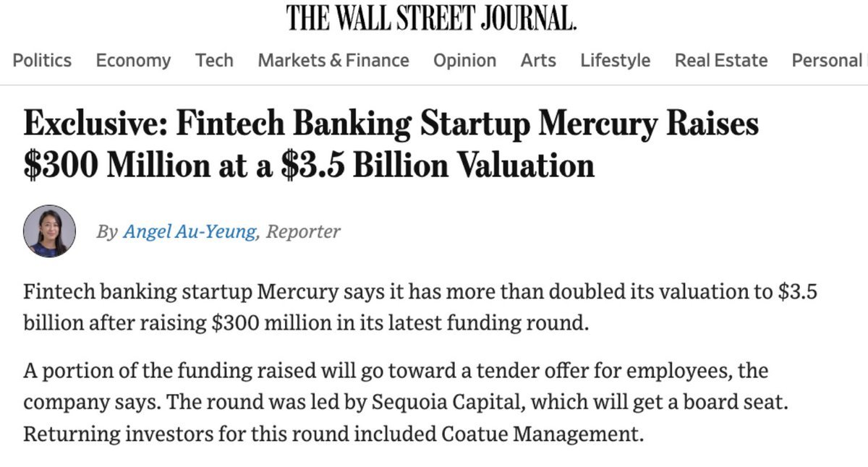868x467 pixels.
Task: Open Angel Au-Yeung author link
Action: point(190,232)
